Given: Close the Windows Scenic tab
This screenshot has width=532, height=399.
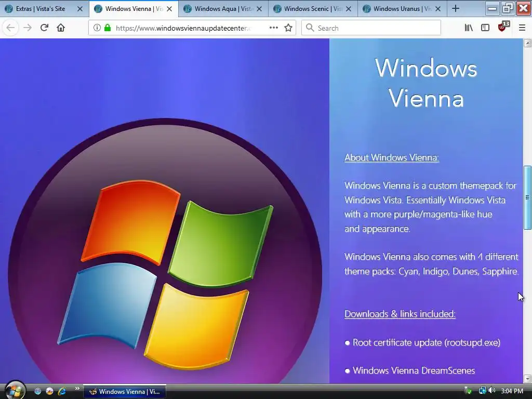Looking at the screenshot, I should 349,9.
